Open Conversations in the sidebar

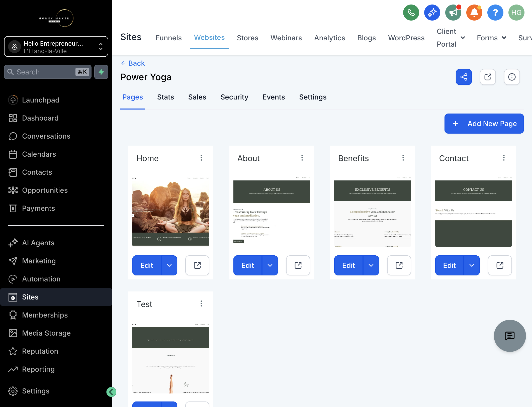tap(46, 136)
